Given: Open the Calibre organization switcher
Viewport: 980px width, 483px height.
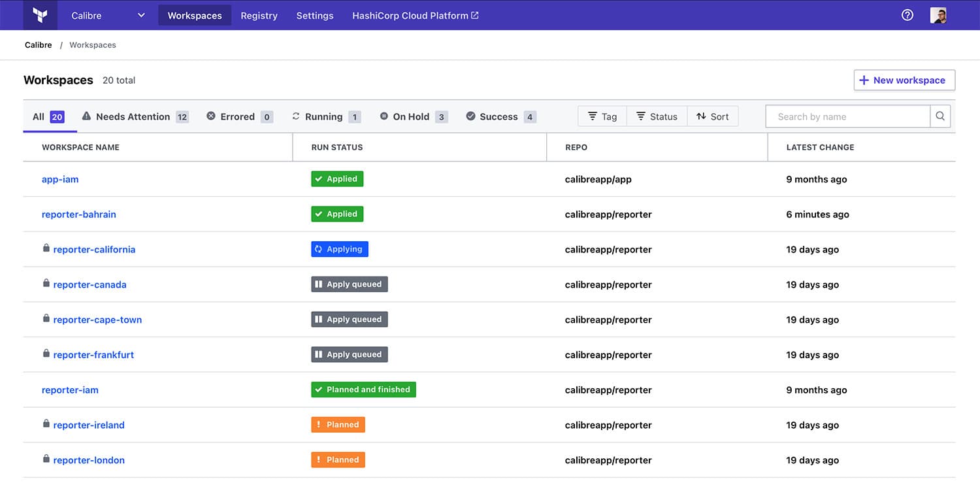Looking at the screenshot, I should 108,14.
